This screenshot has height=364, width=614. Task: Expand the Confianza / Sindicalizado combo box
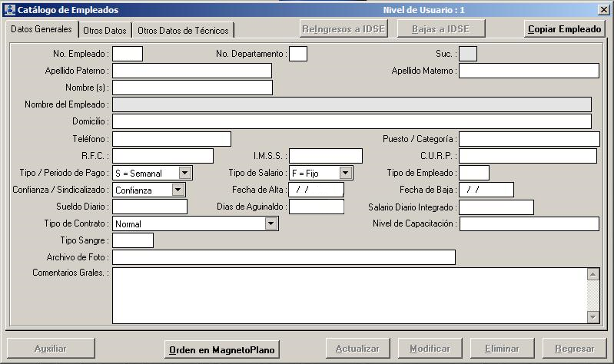[178, 190]
